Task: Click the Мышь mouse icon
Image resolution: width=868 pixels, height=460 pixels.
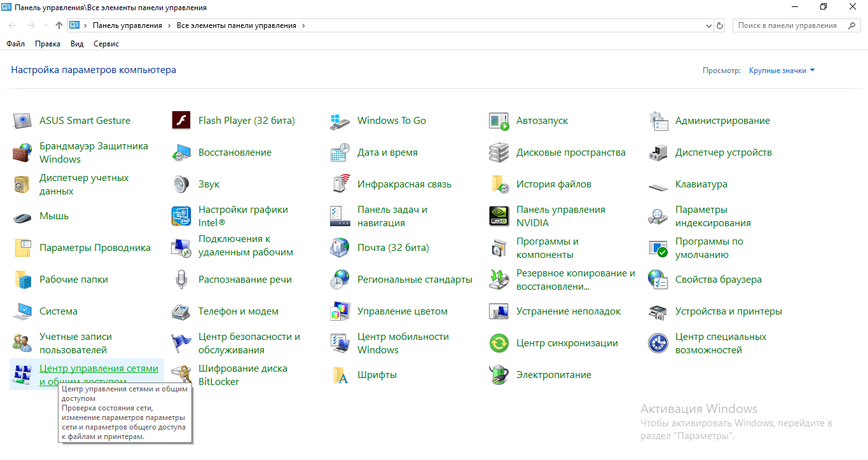Action: (22, 216)
